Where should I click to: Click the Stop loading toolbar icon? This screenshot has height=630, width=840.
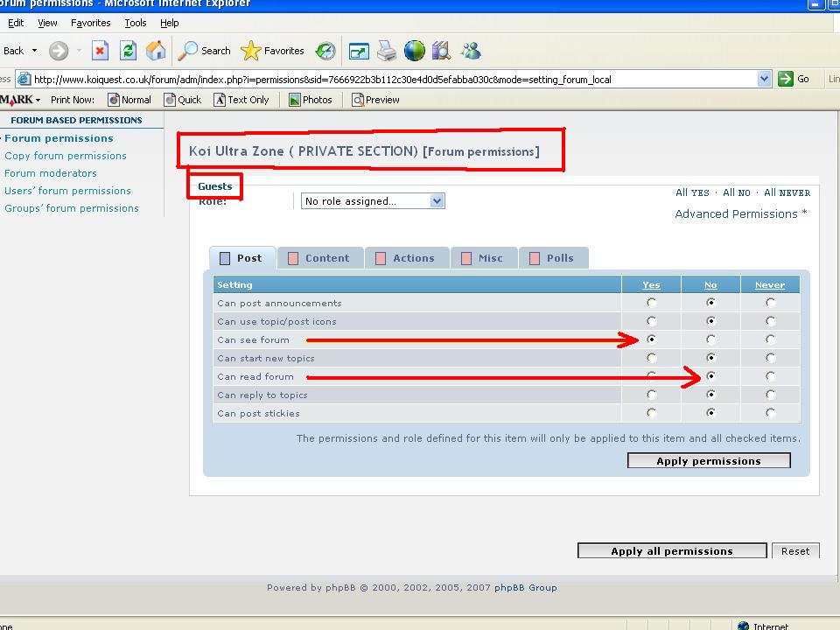pyautogui.click(x=100, y=51)
